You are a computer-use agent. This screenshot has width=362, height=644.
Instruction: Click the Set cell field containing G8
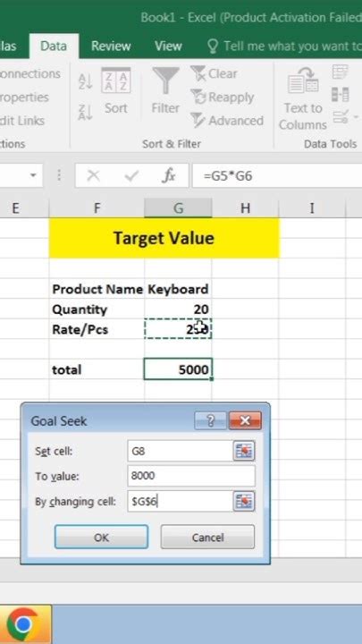[180, 451]
